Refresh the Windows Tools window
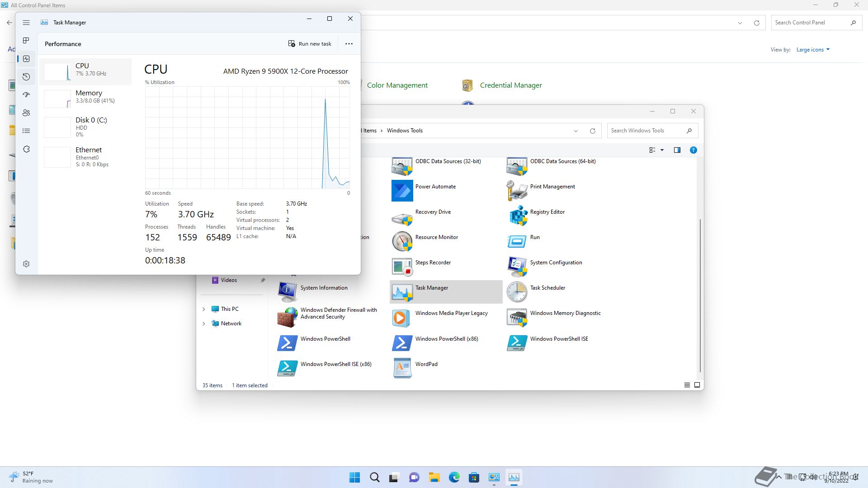868x488 pixels. tap(593, 131)
